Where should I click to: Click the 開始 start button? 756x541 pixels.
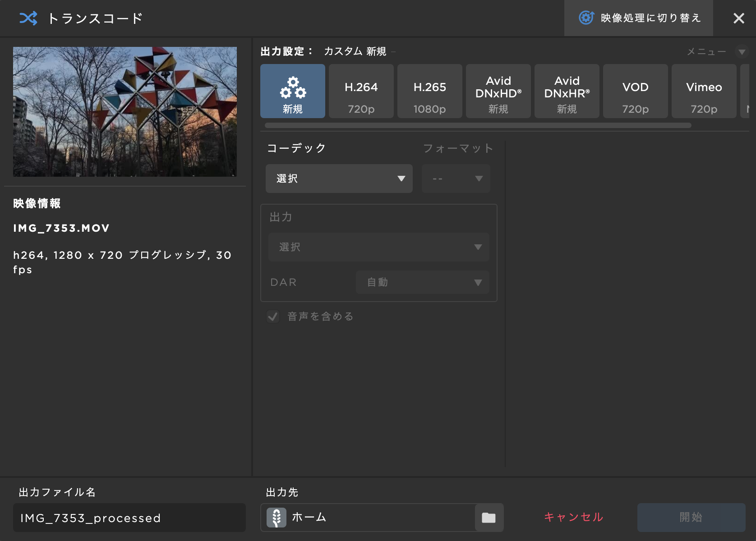pyautogui.click(x=691, y=518)
